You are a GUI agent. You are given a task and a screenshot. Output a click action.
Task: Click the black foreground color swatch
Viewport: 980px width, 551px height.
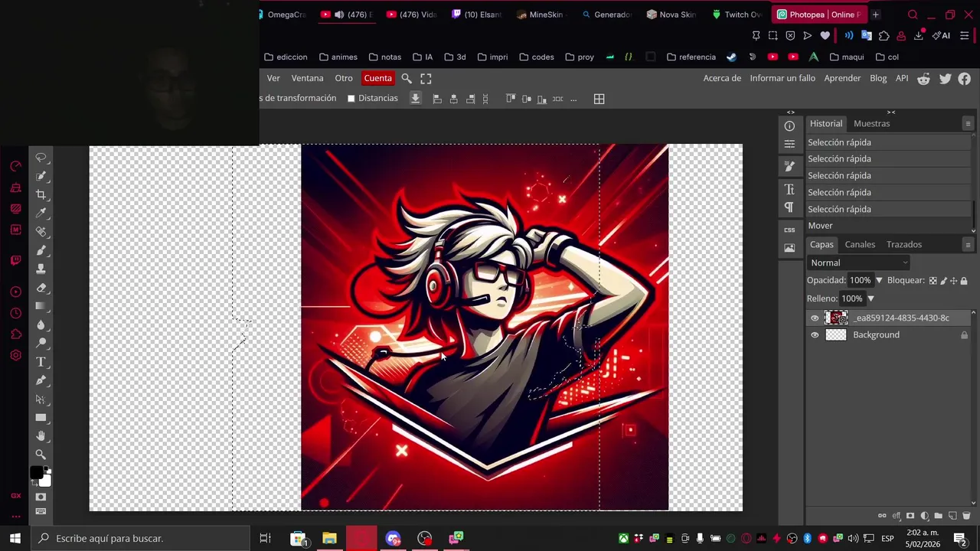[x=36, y=473]
